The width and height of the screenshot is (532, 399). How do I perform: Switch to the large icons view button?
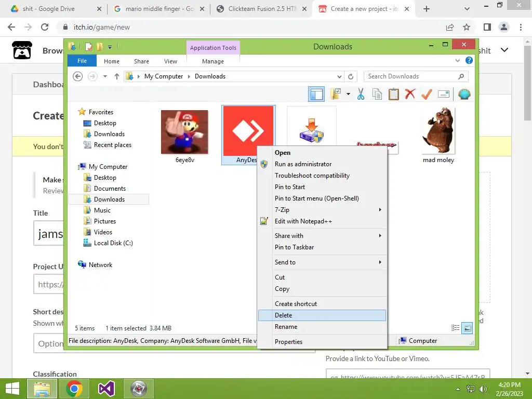(x=467, y=328)
